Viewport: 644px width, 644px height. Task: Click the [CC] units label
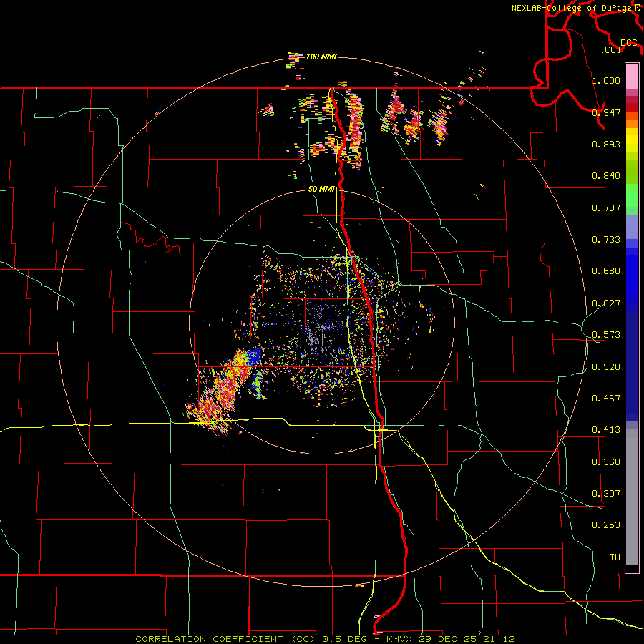(x=610, y=49)
